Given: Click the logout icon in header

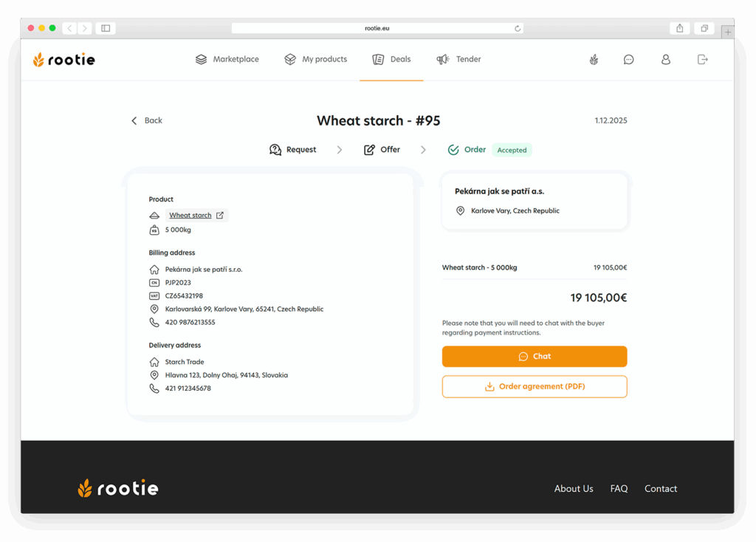Looking at the screenshot, I should pyautogui.click(x=702, y=60).
